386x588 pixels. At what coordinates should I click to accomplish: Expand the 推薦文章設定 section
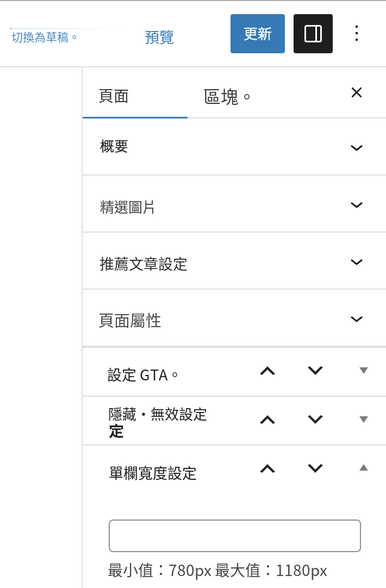(x=234, y=261)
